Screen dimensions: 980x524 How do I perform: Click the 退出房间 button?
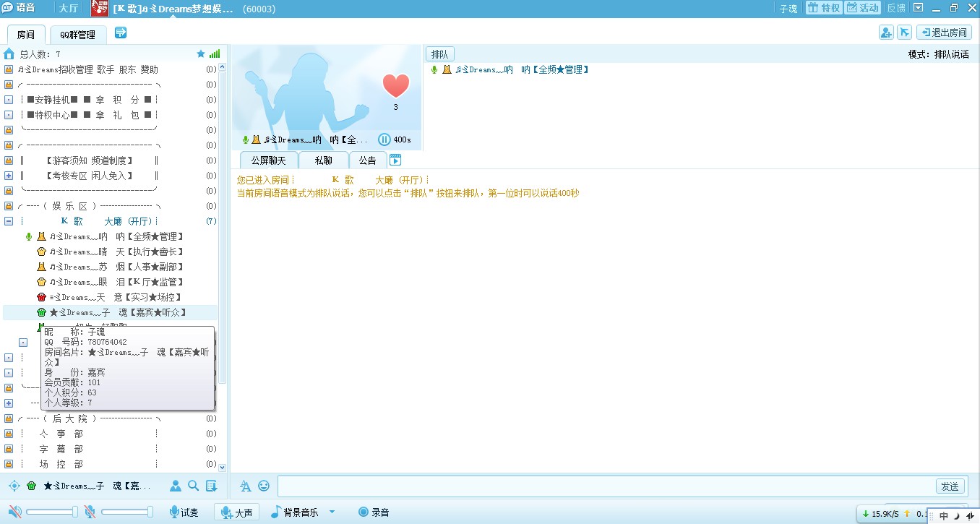point(944,33)
